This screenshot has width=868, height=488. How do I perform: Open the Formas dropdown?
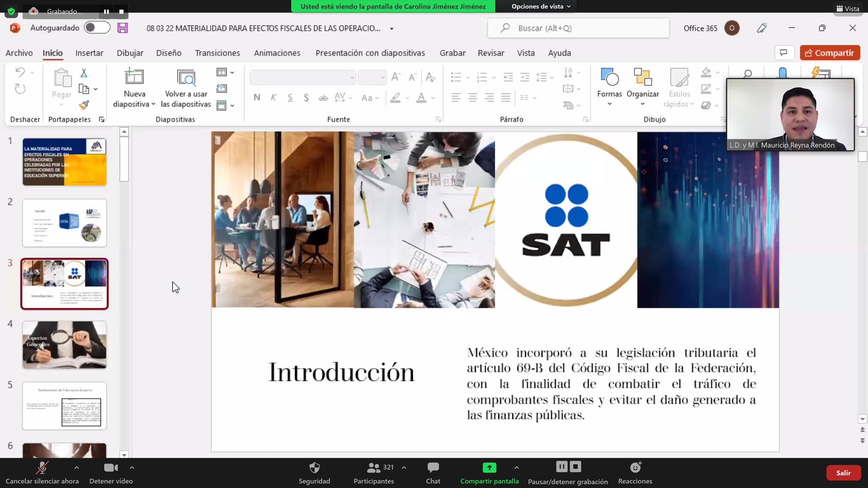pos(609,104)
